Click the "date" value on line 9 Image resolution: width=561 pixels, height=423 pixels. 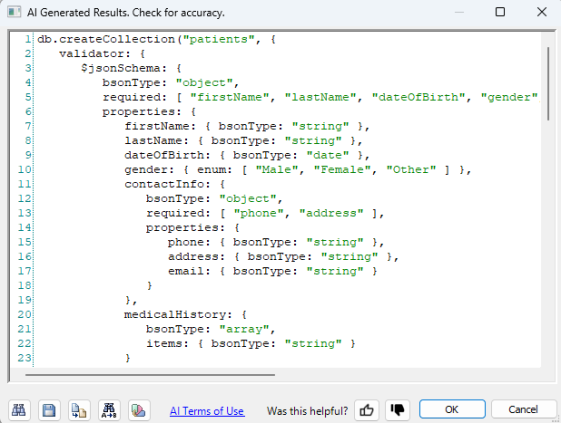[328, 155]
